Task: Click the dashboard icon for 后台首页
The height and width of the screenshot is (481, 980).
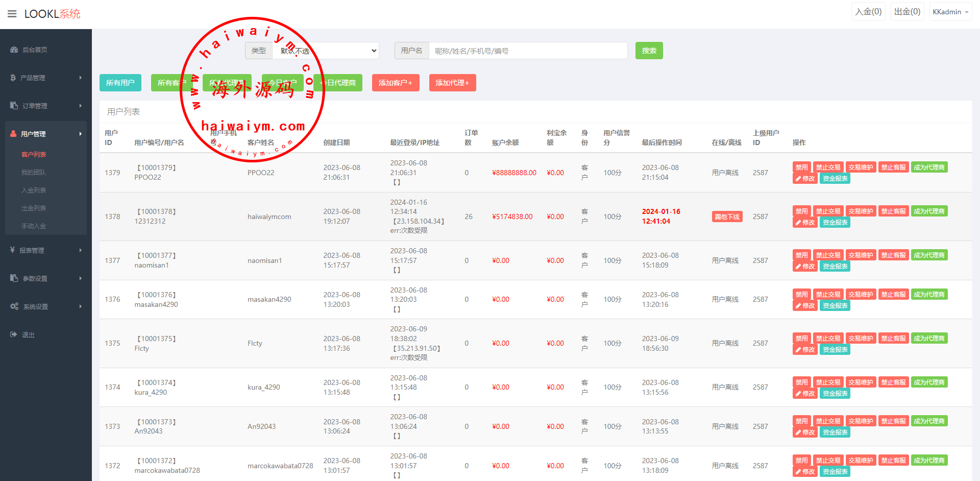Action: (x=14, y=50)
